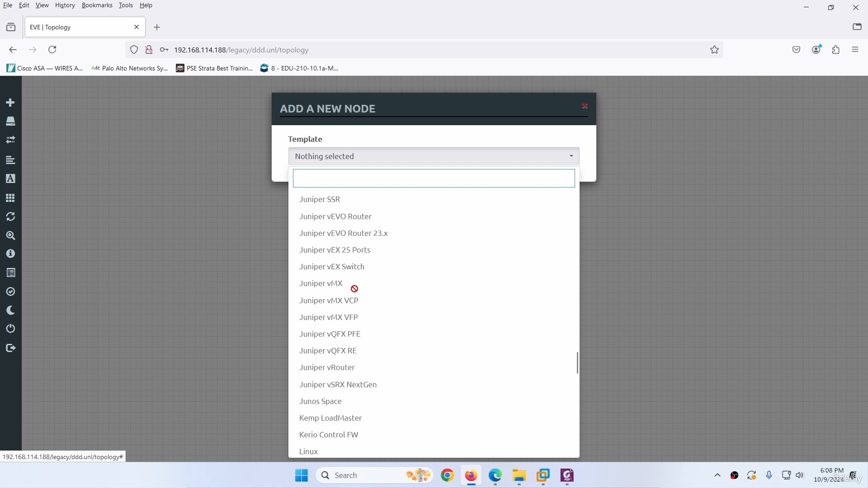
Task: Close the Add a New Node dialog
Action: click(x=585, y=106)
